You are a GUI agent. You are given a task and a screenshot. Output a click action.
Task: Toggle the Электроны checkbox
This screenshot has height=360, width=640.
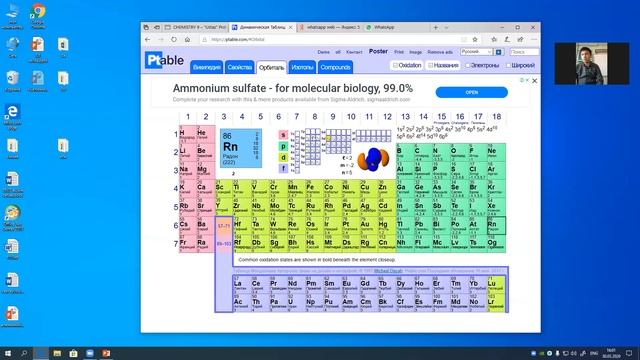tap(468, 65)
